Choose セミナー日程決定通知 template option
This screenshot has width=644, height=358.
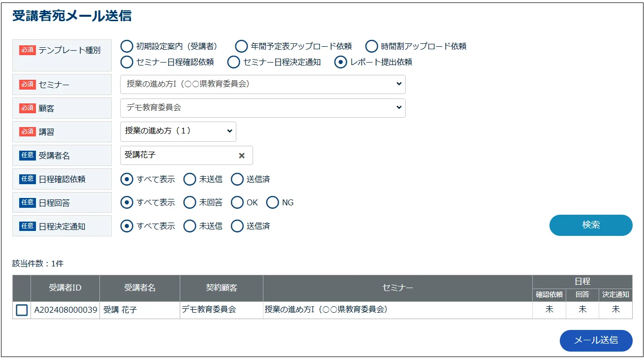pyautogui.click(x=234, y=62)
